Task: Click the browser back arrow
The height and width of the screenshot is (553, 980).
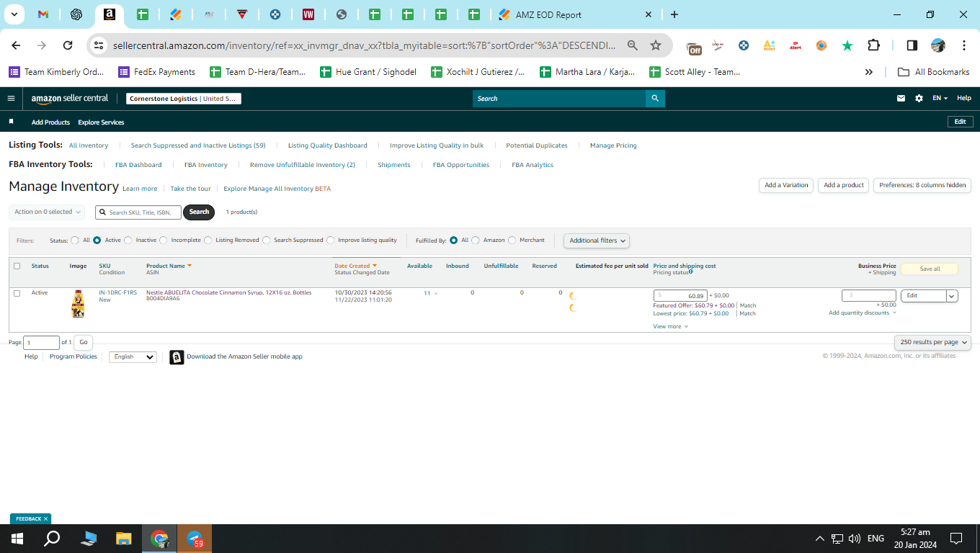Action: tap(16, 45)
